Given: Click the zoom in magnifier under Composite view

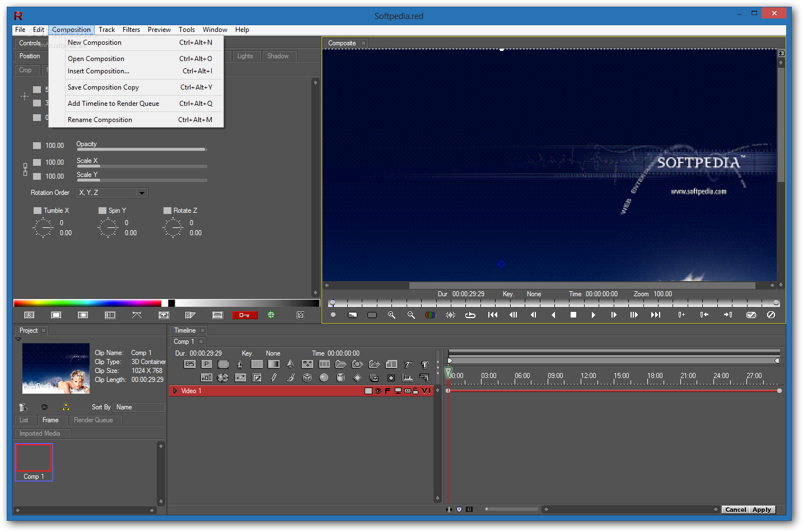Looking at the screenshot, I should tap(391, 315).
